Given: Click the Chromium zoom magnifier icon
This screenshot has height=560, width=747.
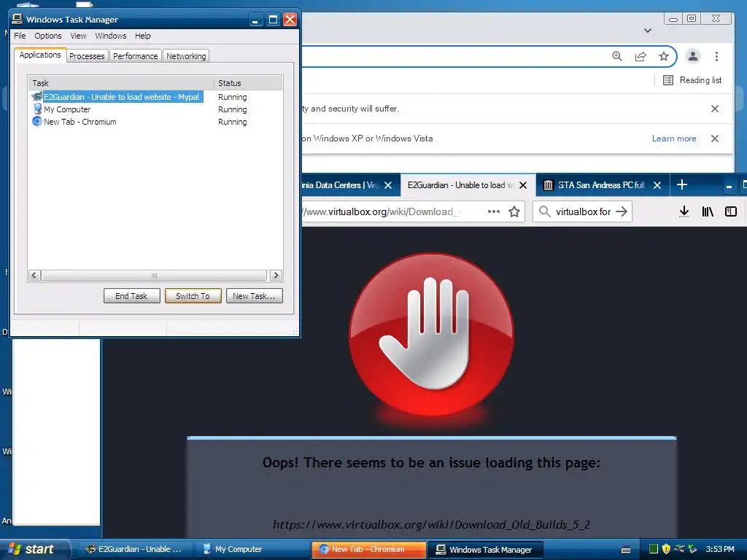Looking at the screenshot, I should (x=617, y=56).
